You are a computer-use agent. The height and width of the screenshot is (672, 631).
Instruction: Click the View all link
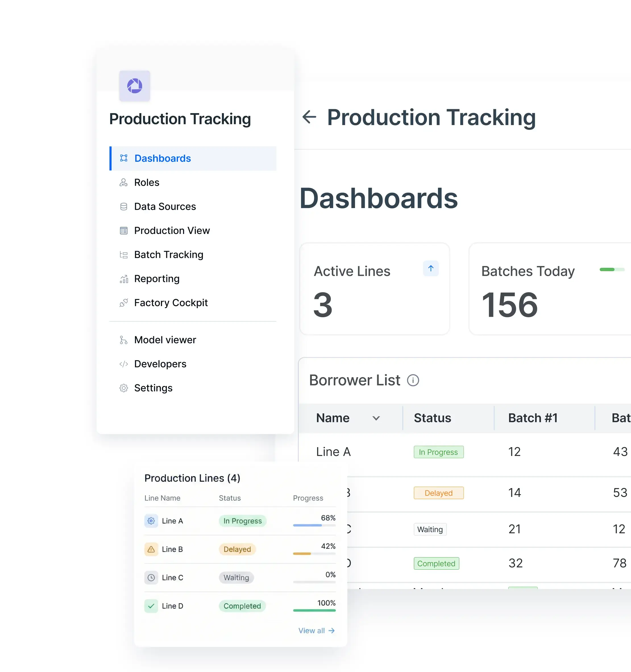pyautogui.click(x=316, y=630)
